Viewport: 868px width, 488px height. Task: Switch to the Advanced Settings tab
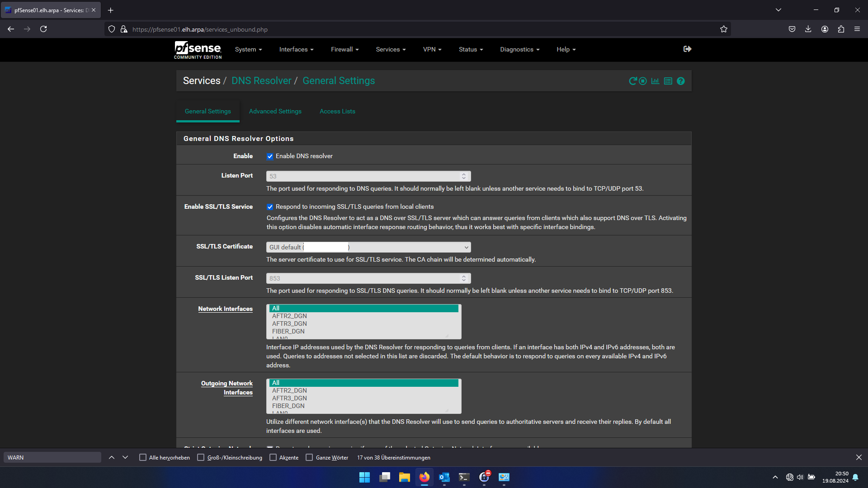(275, 111)
